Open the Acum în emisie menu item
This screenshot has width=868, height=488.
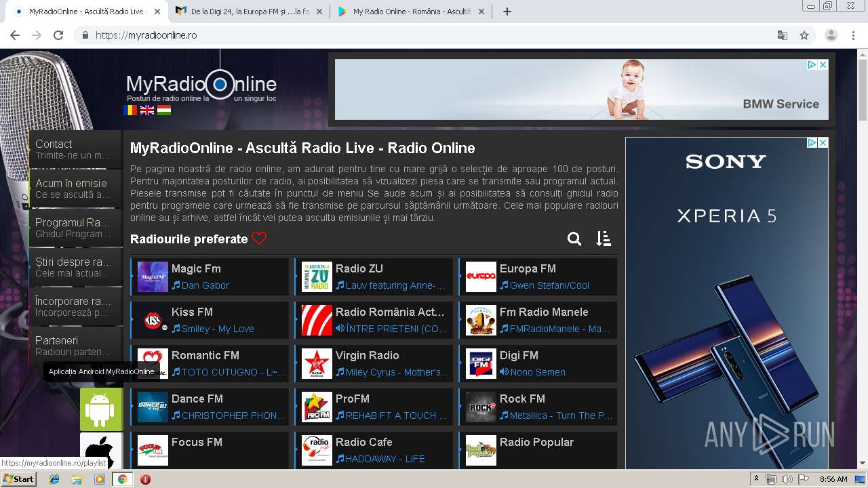[75, 188]
